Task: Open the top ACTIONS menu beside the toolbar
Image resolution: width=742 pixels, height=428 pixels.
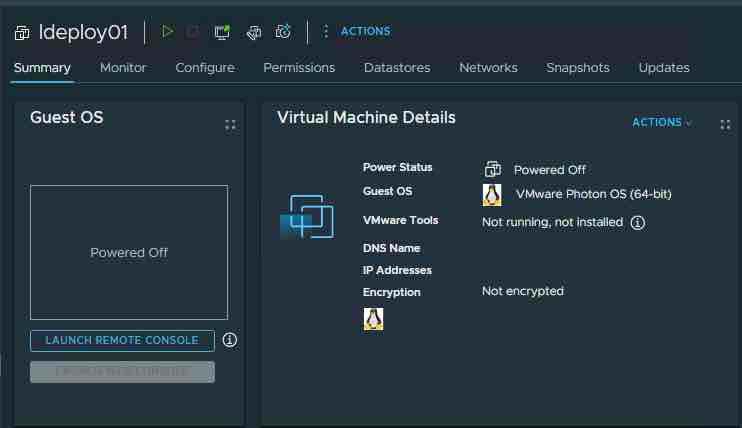Action: [x=355, y=32]
